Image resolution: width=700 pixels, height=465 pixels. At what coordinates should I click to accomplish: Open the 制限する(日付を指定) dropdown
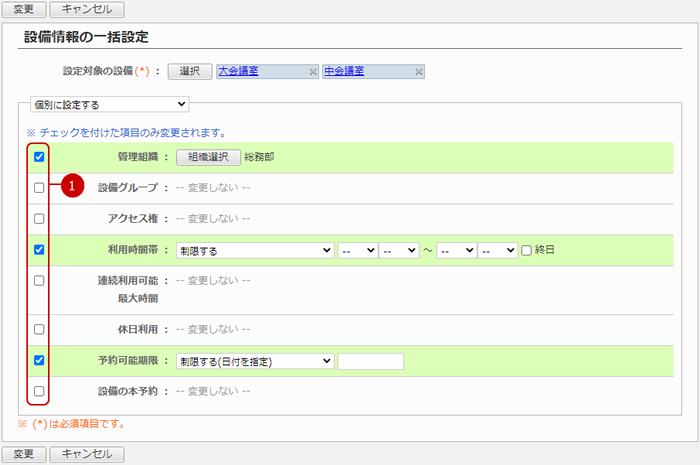pos(254,361)
